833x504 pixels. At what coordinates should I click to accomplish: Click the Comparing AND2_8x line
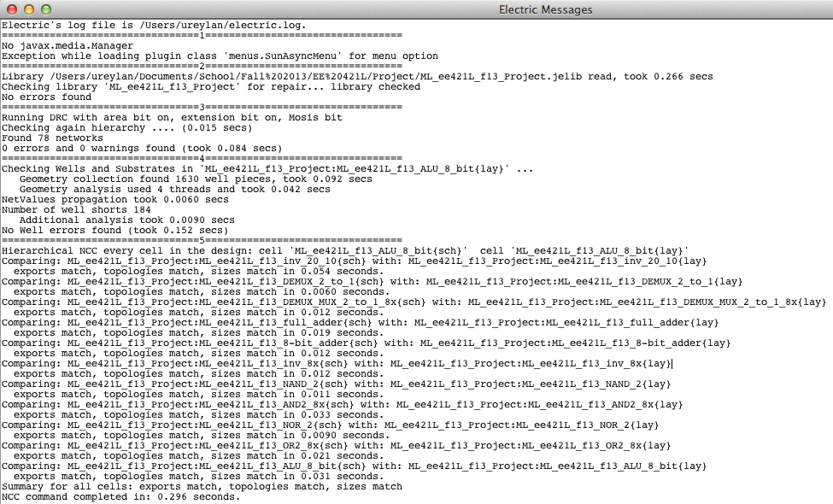tap(342, 405)
